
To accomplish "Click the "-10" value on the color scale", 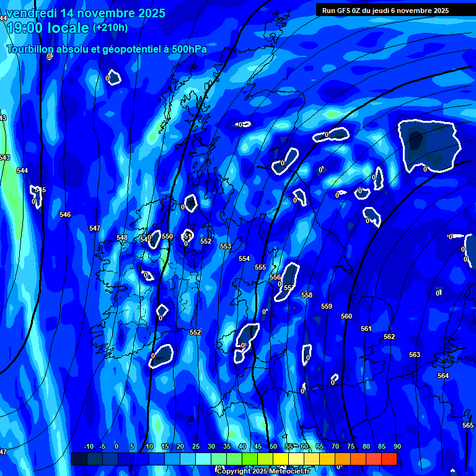I will 88,447.
